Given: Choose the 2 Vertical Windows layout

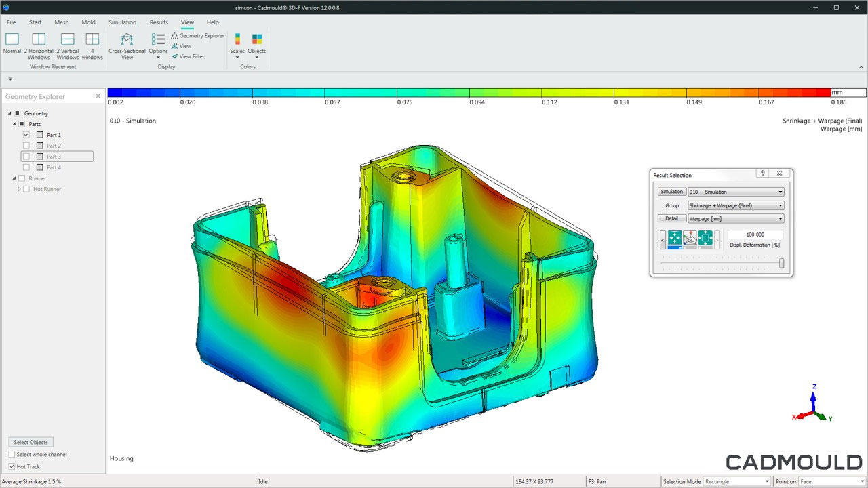Looking at the screenshot, I should click(x=67, y=39).
